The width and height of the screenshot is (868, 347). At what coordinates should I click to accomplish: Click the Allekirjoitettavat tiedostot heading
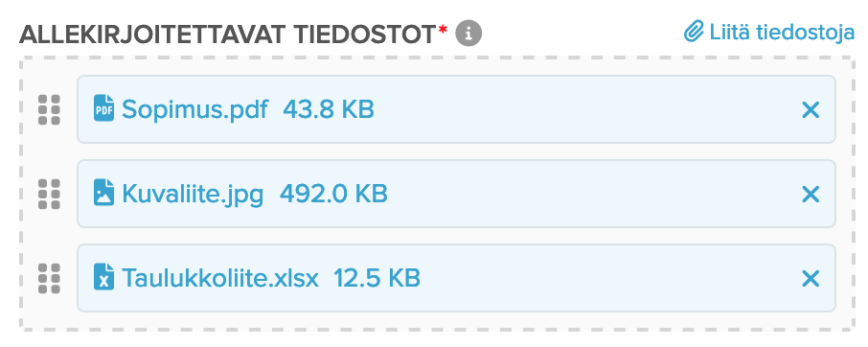tap(227, 35)
